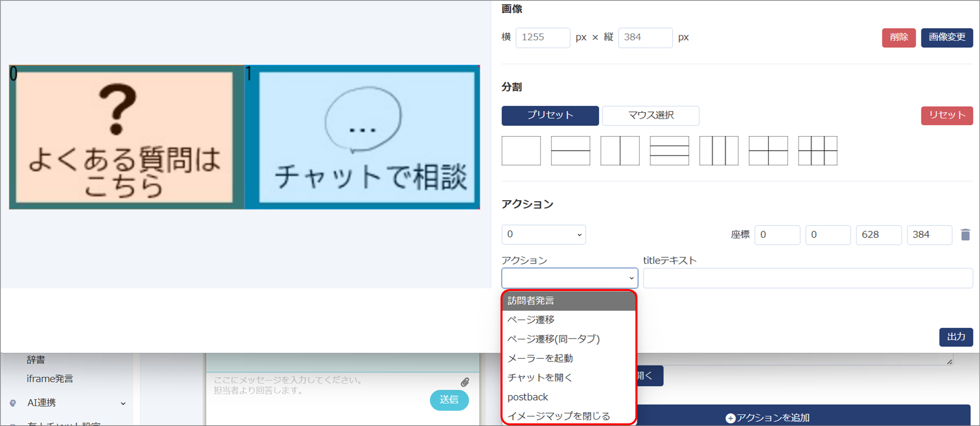
Task: Choose postback from the action list
Action: (569, 397)
